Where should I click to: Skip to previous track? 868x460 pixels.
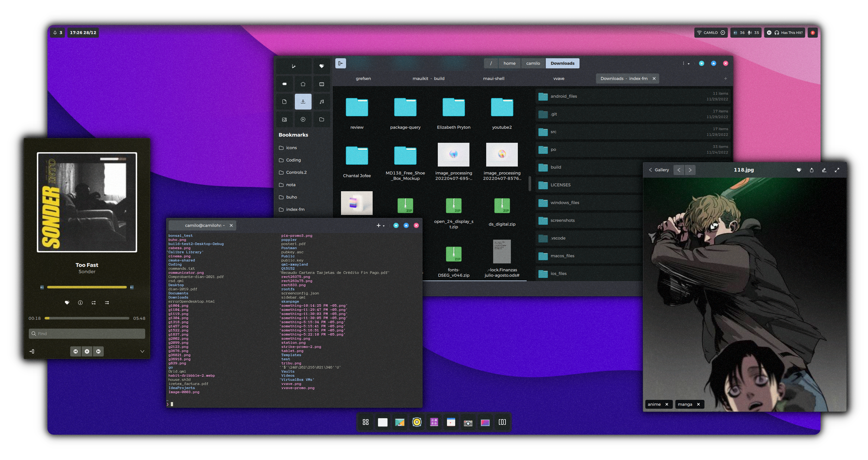(x=76, y=351)
